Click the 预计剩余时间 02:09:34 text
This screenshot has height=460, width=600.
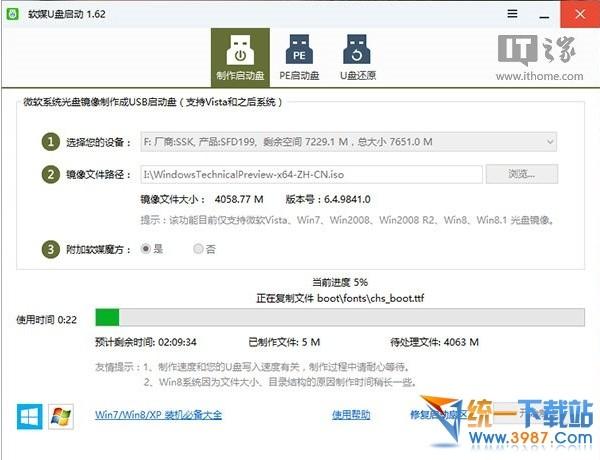pos(146,342)
